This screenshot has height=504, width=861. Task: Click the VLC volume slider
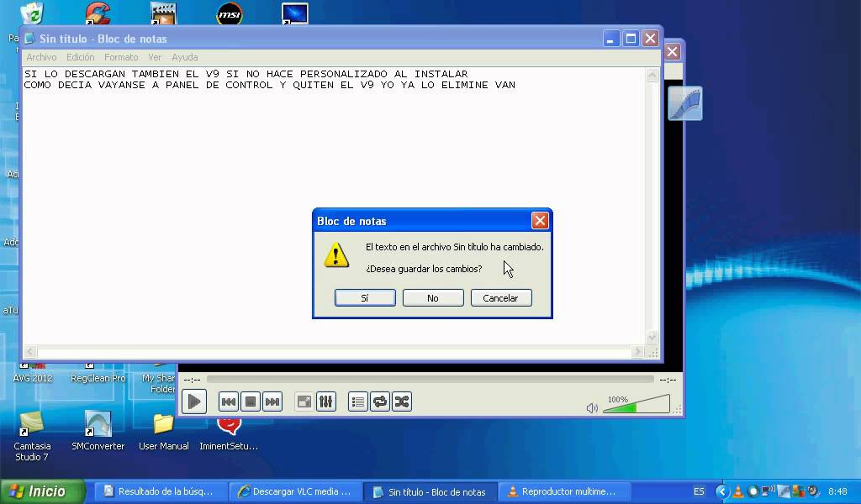(x=637, y=404)
